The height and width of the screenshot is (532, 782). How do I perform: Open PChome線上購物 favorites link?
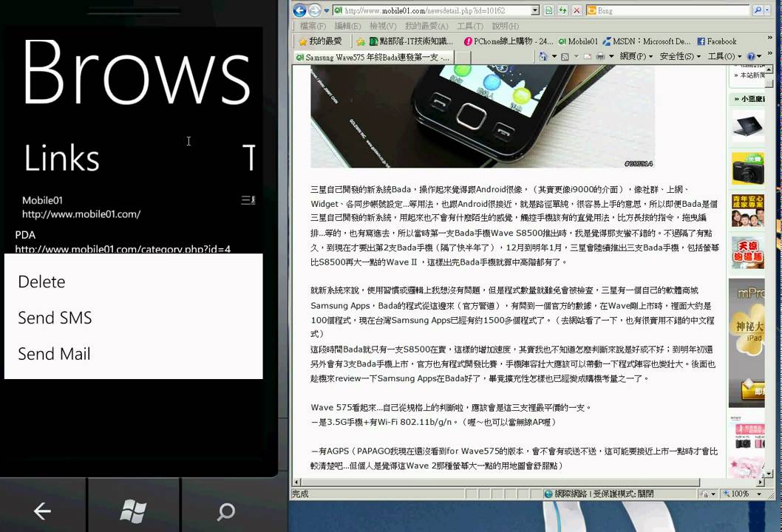(509, 41)
